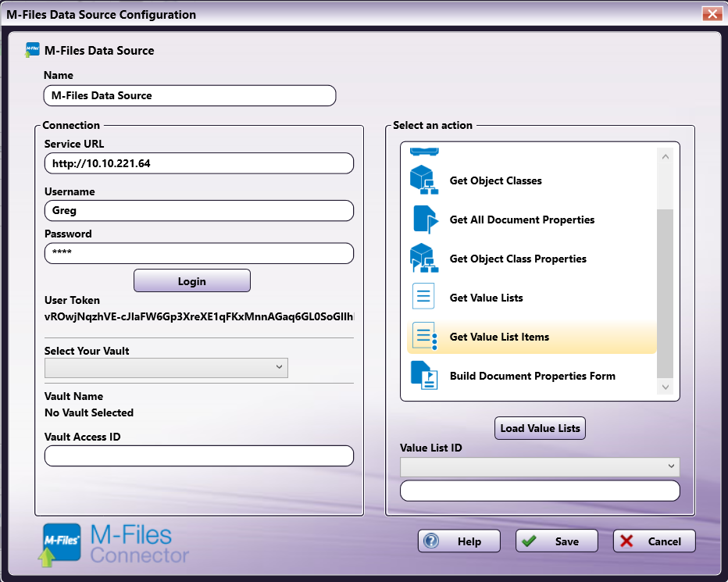Click the Get Object Class Properties icon
This screenshot has height=582, width=728.
[x=424, y=259]
